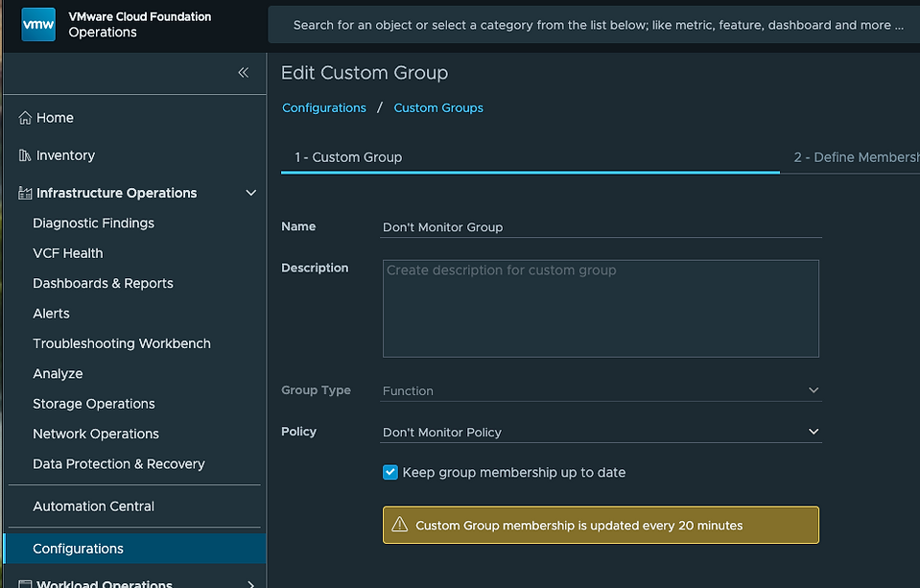The image size is (920, 588).
Task: Click the Description text area
Action: click(601, 309)
